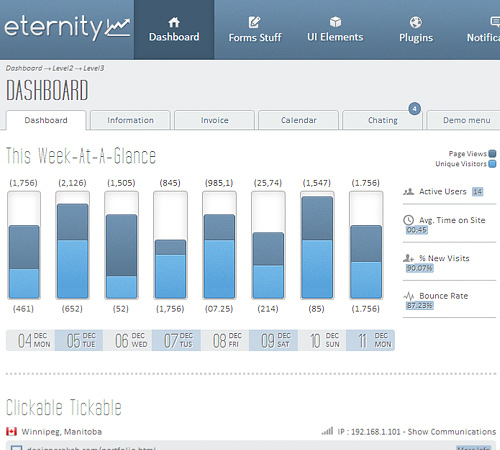Switch to the Invoice tab

[214, 120]
